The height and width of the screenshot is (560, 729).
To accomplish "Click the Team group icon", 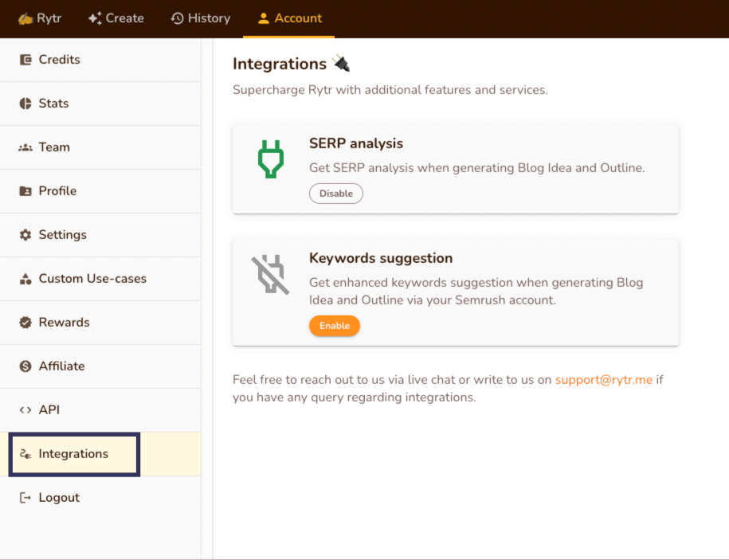I will 25,148.
